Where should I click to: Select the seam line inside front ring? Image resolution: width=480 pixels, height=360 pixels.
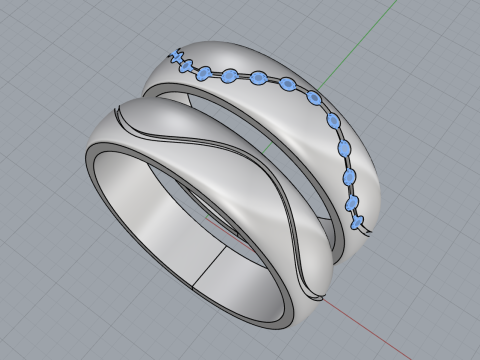209,267
